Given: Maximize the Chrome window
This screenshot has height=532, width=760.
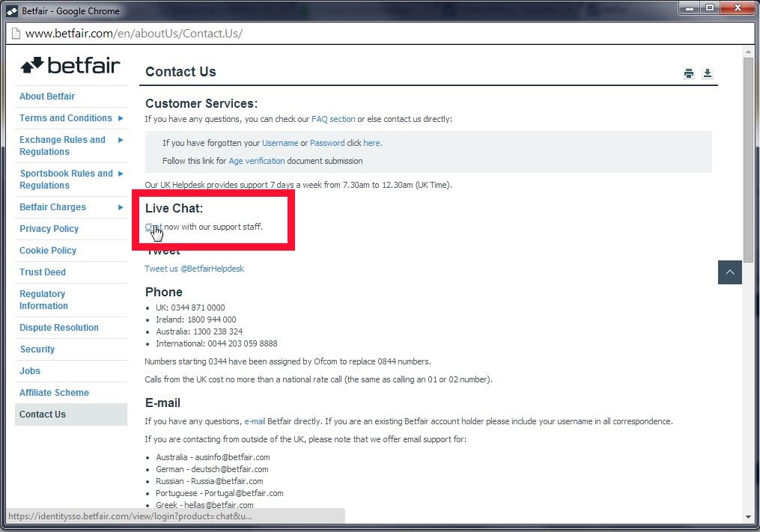Looking at the screenshot, I should click(x=710, y=8).
